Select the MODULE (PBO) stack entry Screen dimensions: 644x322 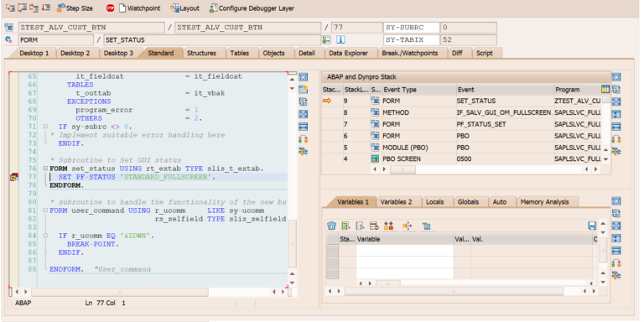tap(462, 147)
